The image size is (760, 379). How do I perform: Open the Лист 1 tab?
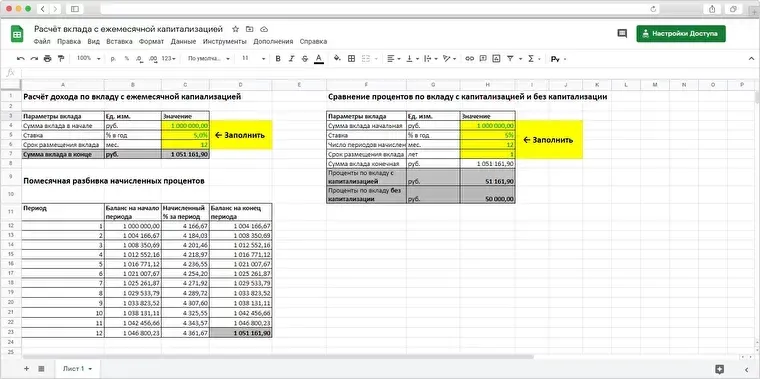(77, 369)
